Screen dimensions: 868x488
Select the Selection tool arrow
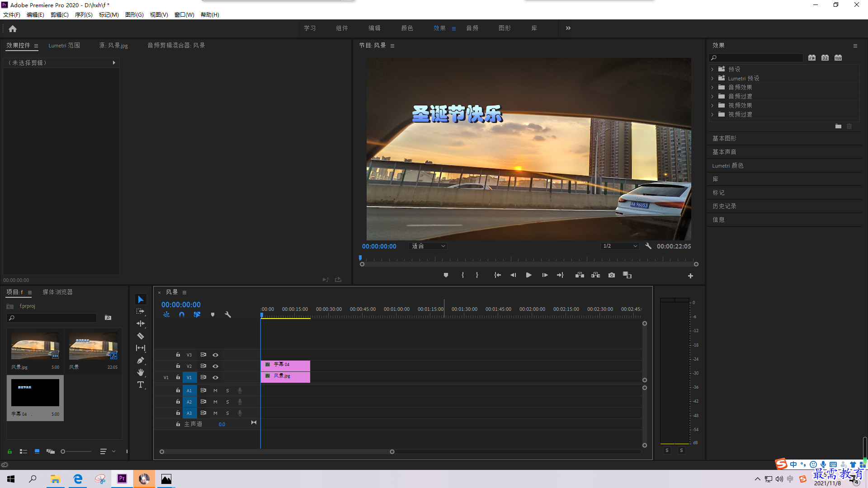(141, 300)
